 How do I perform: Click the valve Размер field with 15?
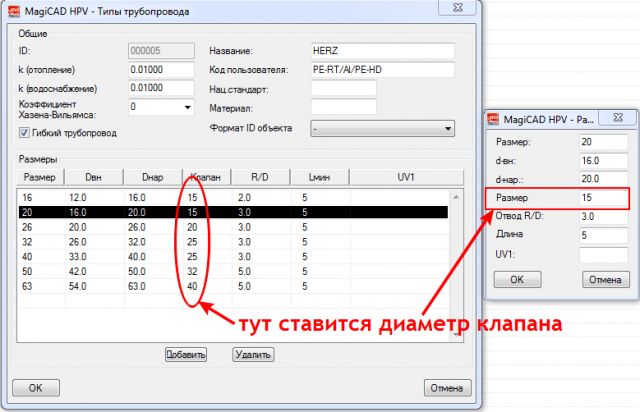tap(603, 198)
